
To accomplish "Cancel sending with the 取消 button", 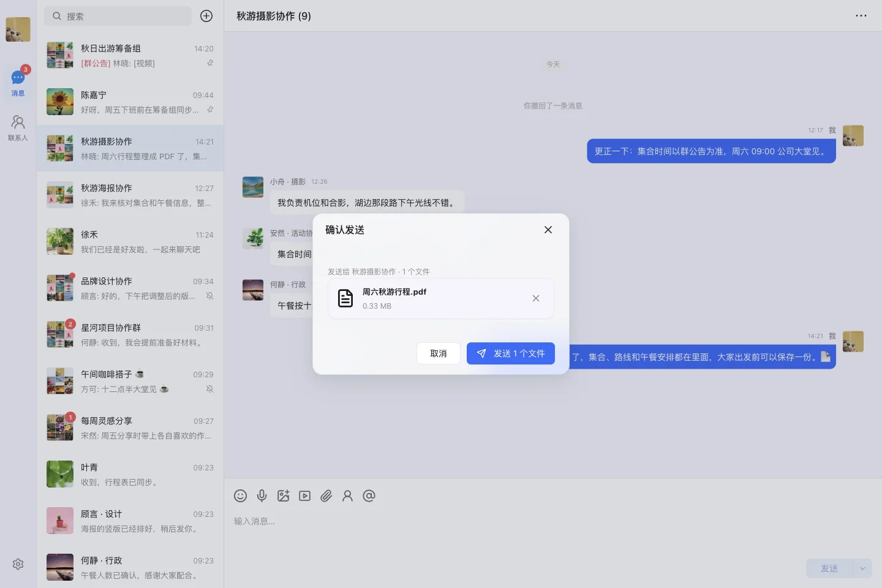I will 439,353.
